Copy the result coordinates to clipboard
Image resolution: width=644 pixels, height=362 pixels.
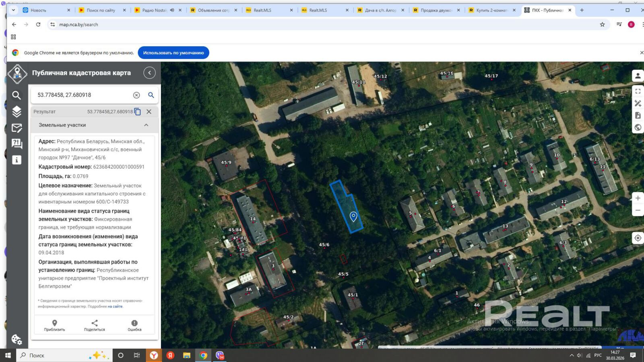[138, 112]
